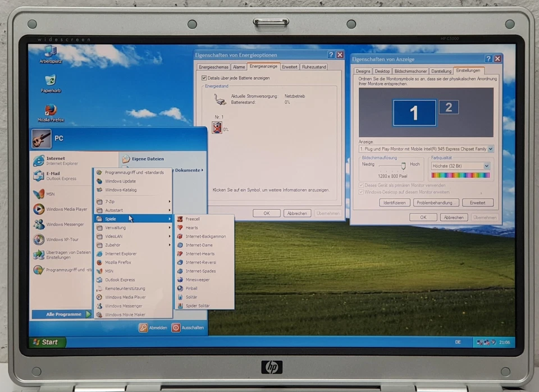This screenshot has height=392, width=539.
Task: Toggle Dieses Gerät als primären Monitor verwenden
Action: 362,185
